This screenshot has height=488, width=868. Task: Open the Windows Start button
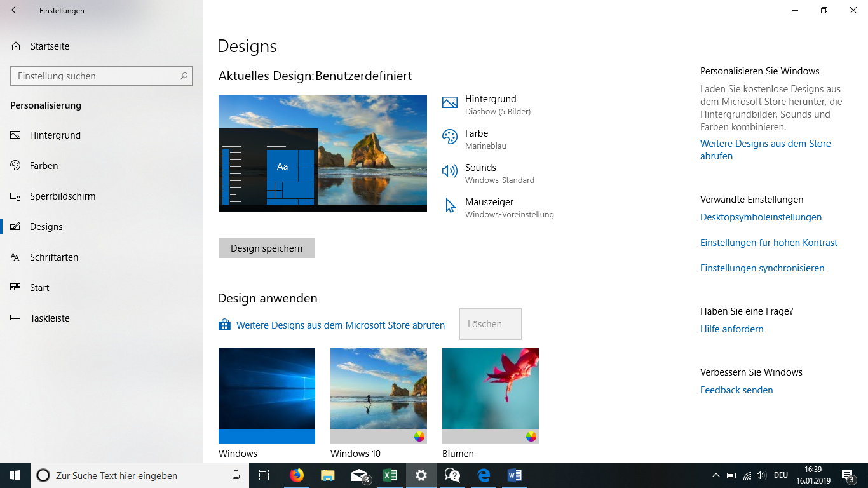[x=15, y=475]
